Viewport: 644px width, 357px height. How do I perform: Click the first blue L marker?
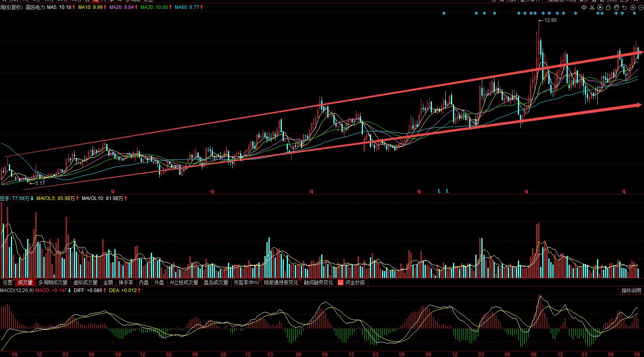[x=439, y=191]
